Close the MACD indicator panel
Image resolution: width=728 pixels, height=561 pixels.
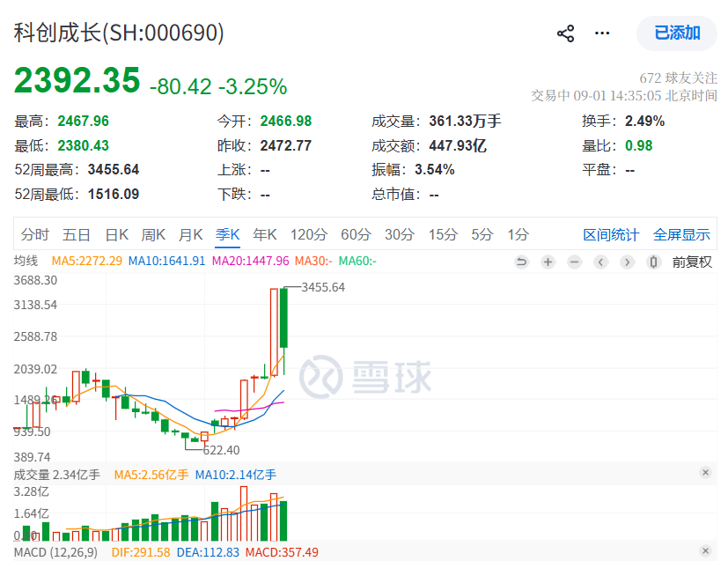[x=706, y=550]
